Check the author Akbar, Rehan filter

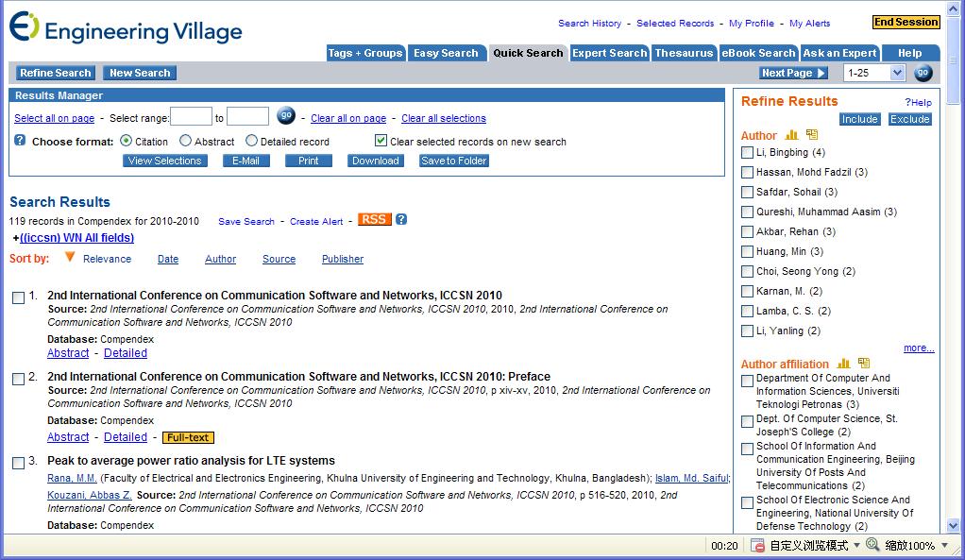click(747, 232)
